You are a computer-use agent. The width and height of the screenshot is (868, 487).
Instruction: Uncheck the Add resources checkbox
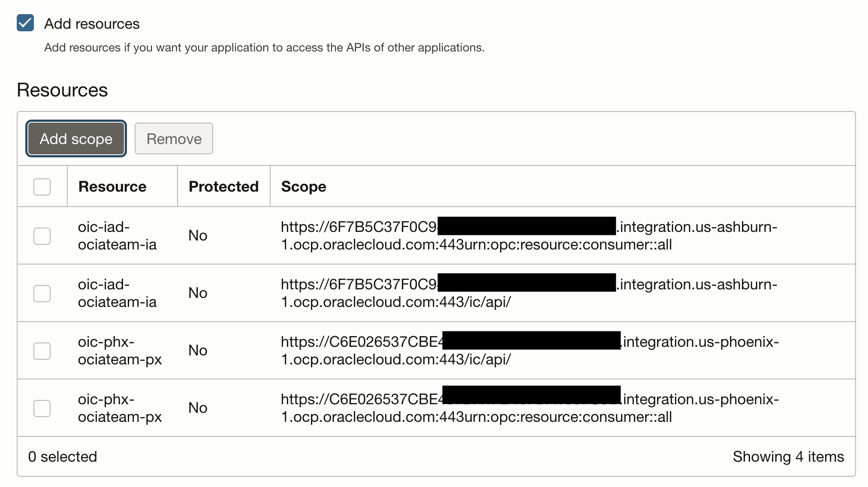coord(25,23)
